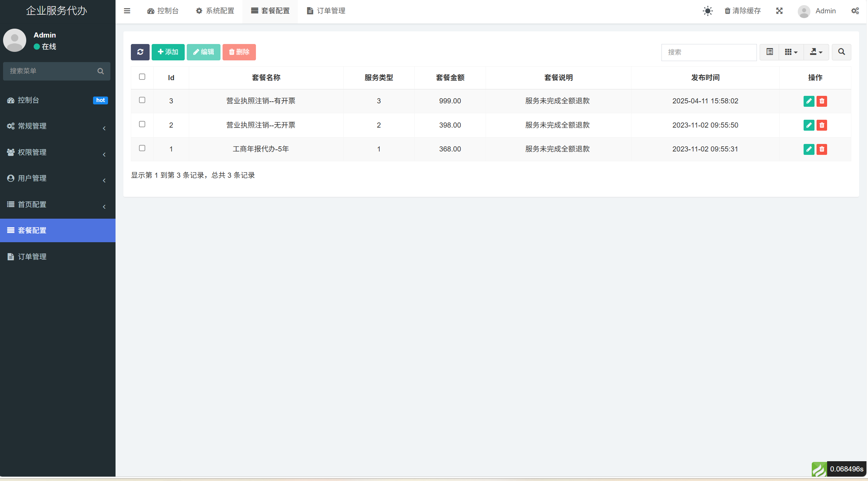Click inside the 搜索 search input field

pos(709,52)
